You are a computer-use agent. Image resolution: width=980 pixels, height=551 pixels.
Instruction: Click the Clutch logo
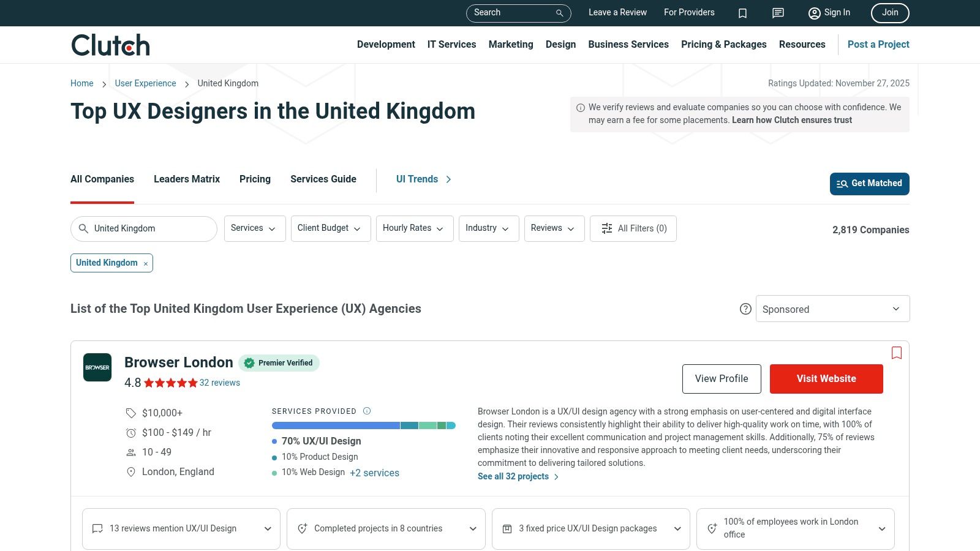coord(110,45)
